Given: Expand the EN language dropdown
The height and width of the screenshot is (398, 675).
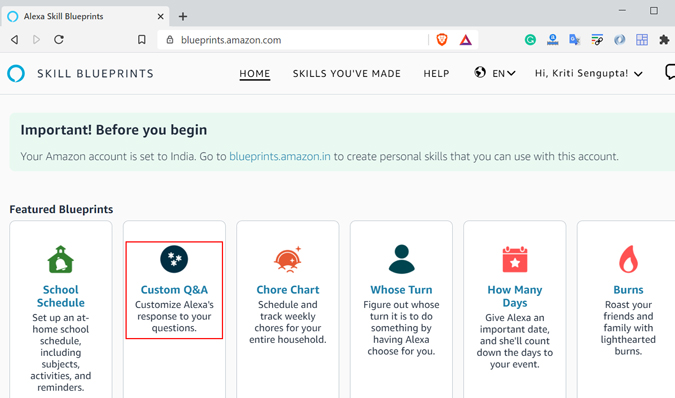Looking at the screenshot, I should point(504,74).
